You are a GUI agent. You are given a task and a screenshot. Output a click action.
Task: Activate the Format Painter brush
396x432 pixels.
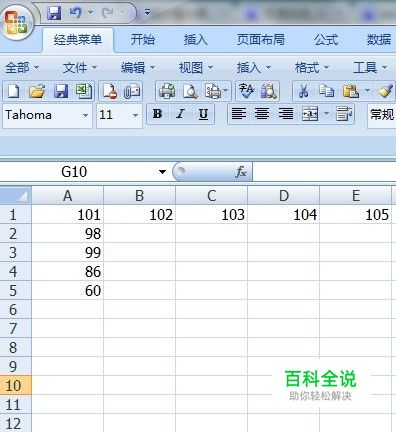click(385, 91)
